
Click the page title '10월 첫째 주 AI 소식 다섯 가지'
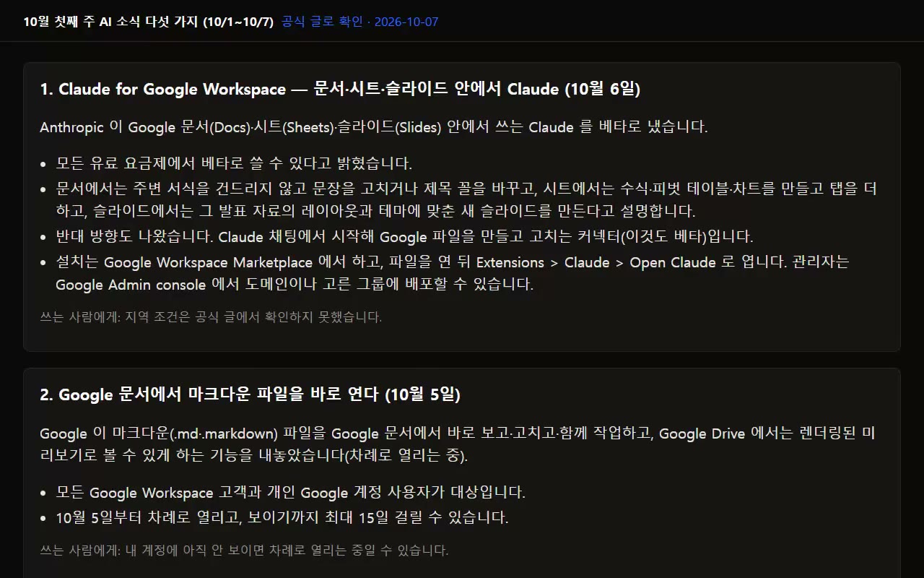coord(149,22)
